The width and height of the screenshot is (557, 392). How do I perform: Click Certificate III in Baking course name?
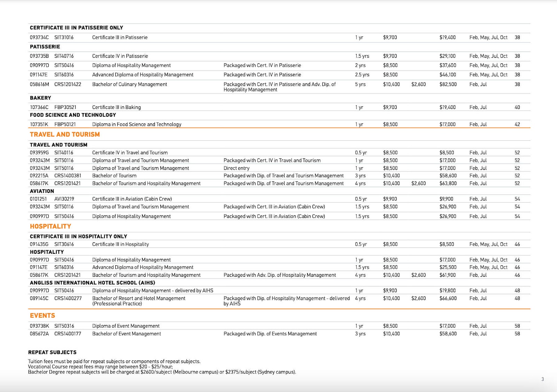(x=116, y=107)
